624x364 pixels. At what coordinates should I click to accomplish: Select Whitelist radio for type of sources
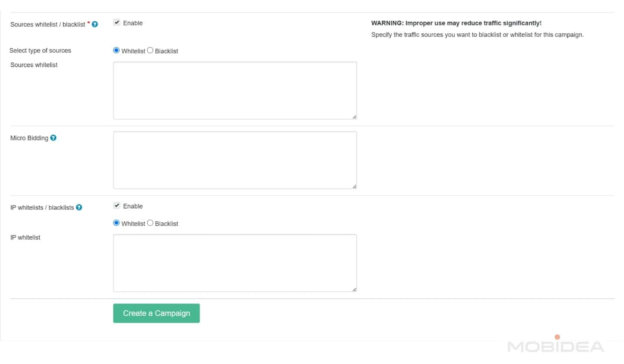tap(116, 51)
